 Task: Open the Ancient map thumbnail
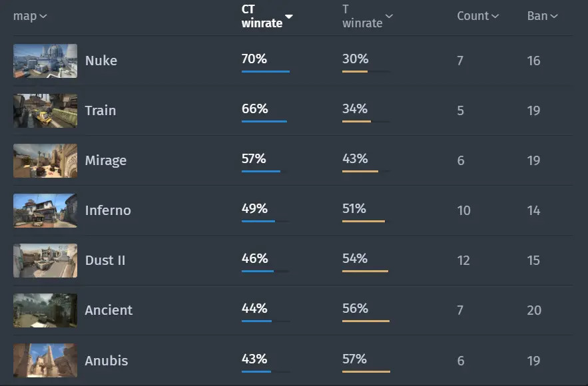pyautogui.click(x=45, y=310)
